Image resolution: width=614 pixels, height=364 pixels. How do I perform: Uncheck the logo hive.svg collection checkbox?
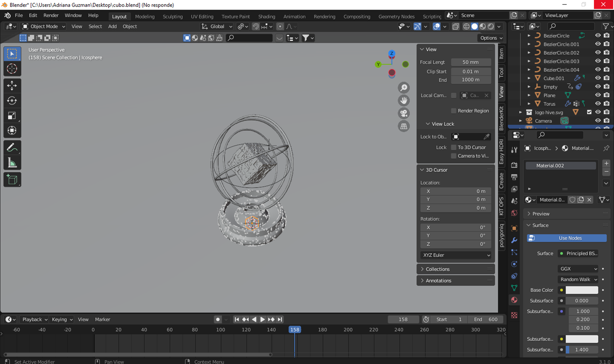(x=589, y=112)
